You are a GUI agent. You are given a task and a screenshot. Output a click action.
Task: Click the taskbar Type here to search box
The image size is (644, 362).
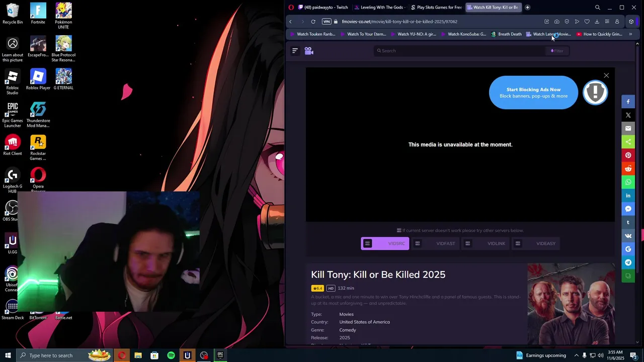click(65, 355)
